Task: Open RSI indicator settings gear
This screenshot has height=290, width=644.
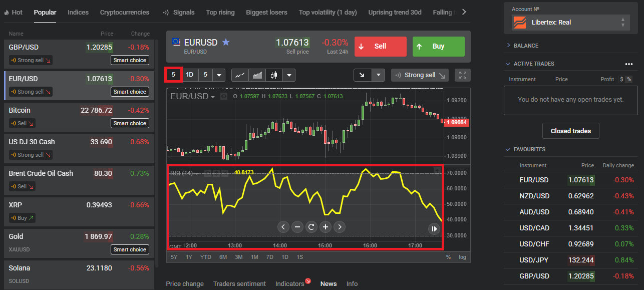Action: pos(216,173)
